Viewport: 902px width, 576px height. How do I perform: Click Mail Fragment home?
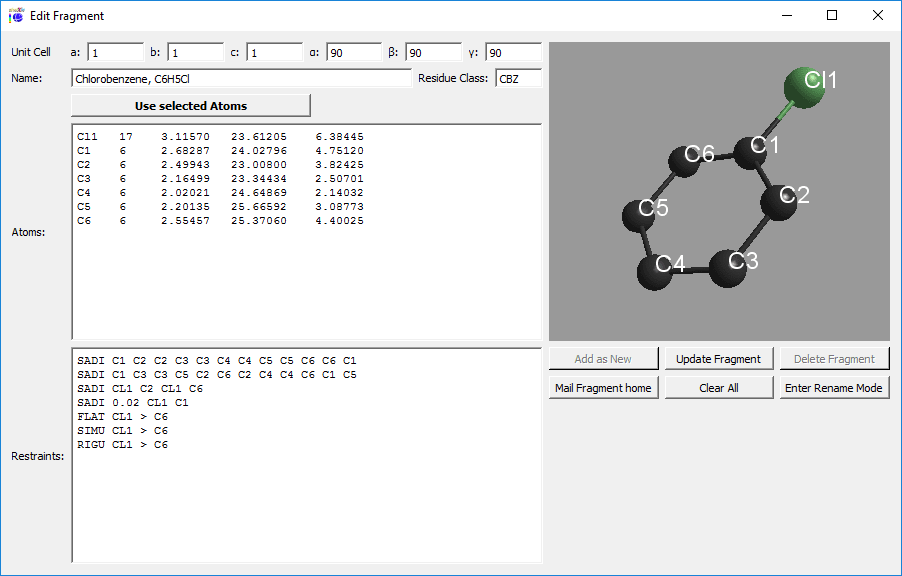point(603,386)
